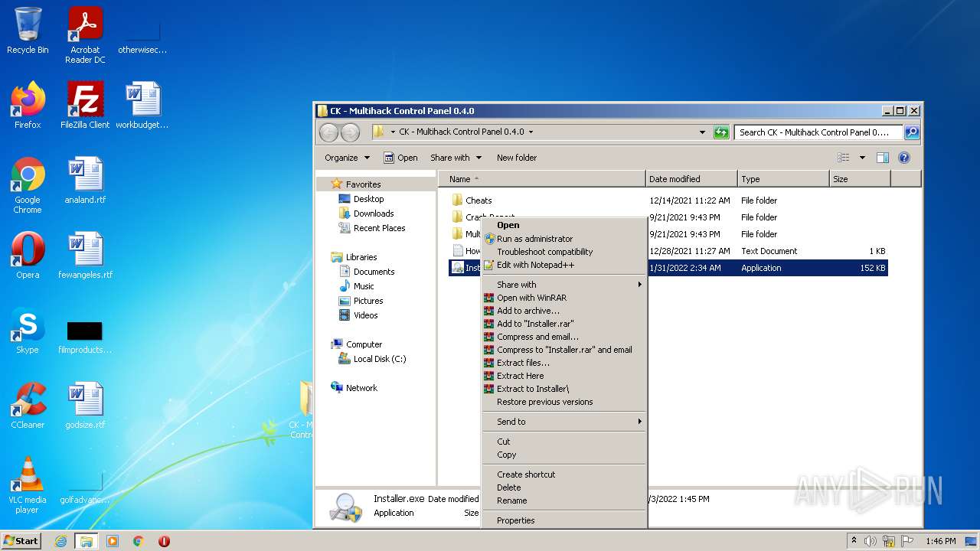Select Troubleshoot compatibility entry
980x551 pixels.
coord(564,252)
